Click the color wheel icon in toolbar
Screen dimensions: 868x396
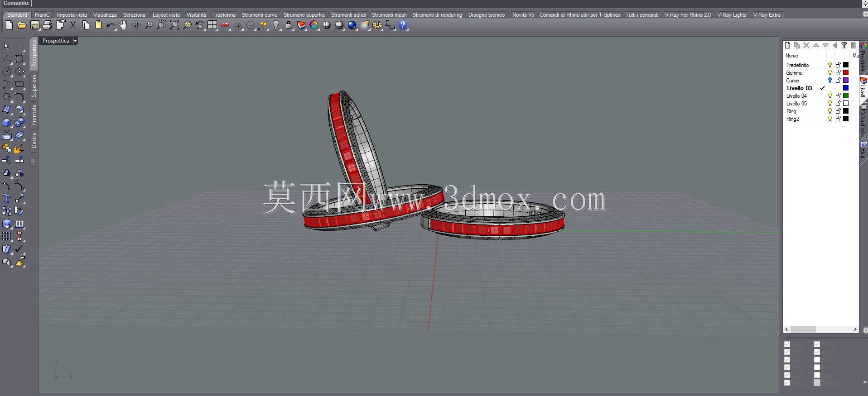(314, 25)
